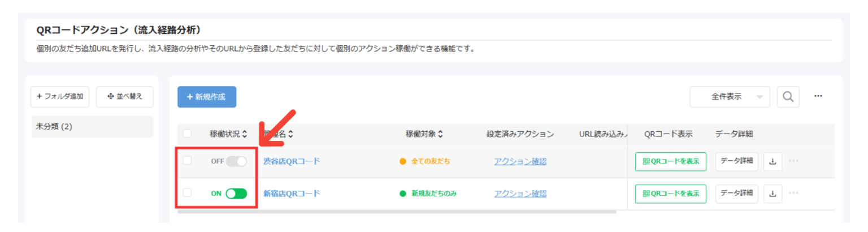
Task: Show QR code for 渋谷店QRコード
Action: pos(670,161)
